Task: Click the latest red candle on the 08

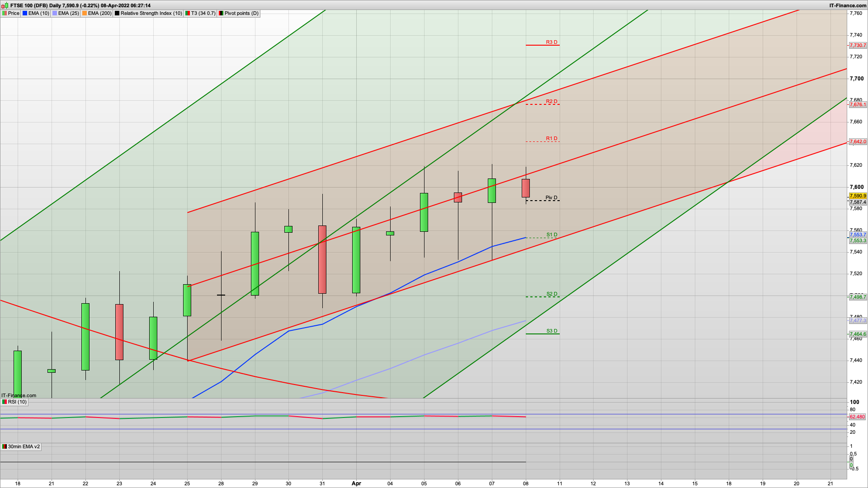Action: (x=526, y=188)
